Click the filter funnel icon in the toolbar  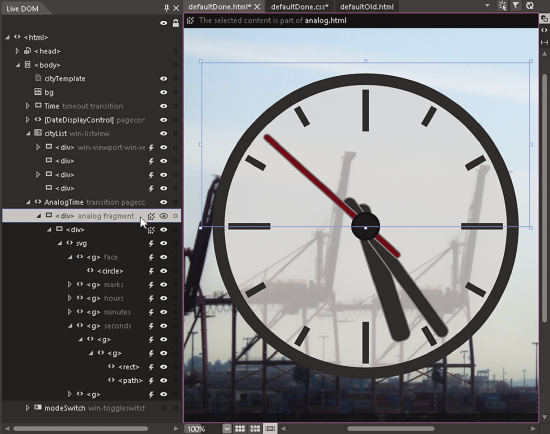(516, 6)
